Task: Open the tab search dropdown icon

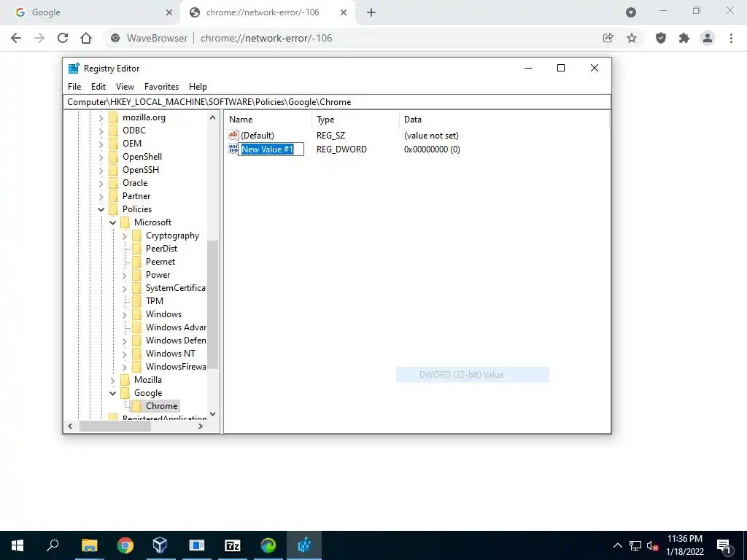Action: click(x=631, y=12)
